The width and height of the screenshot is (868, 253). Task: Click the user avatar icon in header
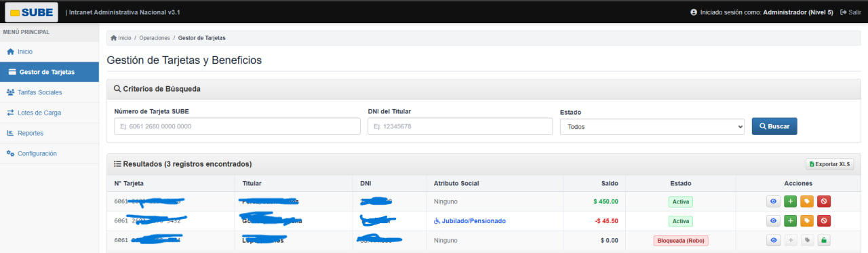[694, 12]
